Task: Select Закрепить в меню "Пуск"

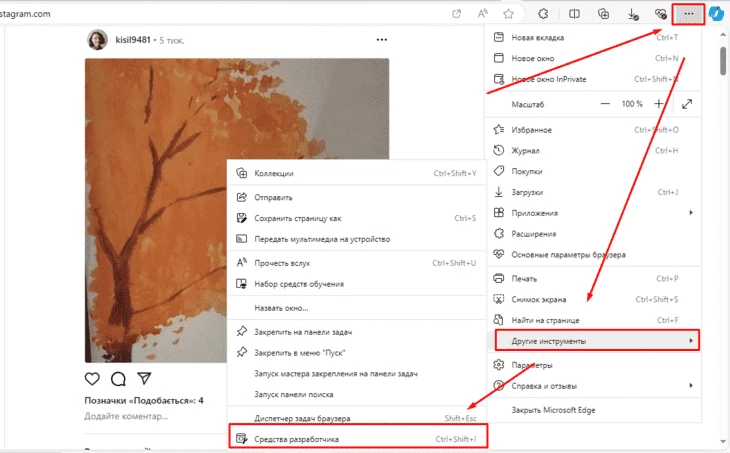Action: pyautogui.click(x=357, y=353)
